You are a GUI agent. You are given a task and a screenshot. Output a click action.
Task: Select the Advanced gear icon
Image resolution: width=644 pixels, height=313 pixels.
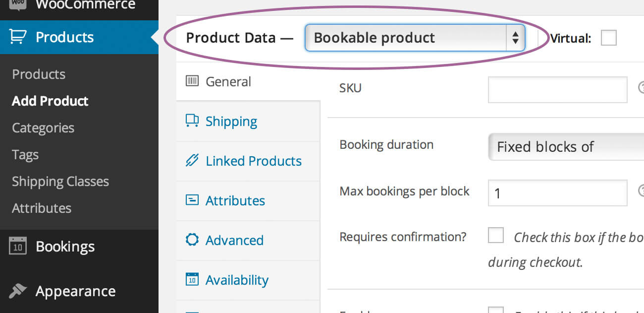[x=192, y=240]
